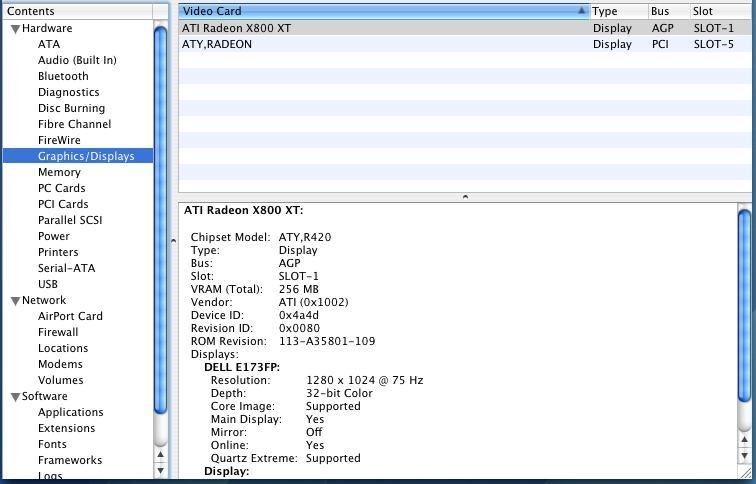Click the detail pane scroll down arrow
The image size is (756, 484).
(x=744, y=455)
